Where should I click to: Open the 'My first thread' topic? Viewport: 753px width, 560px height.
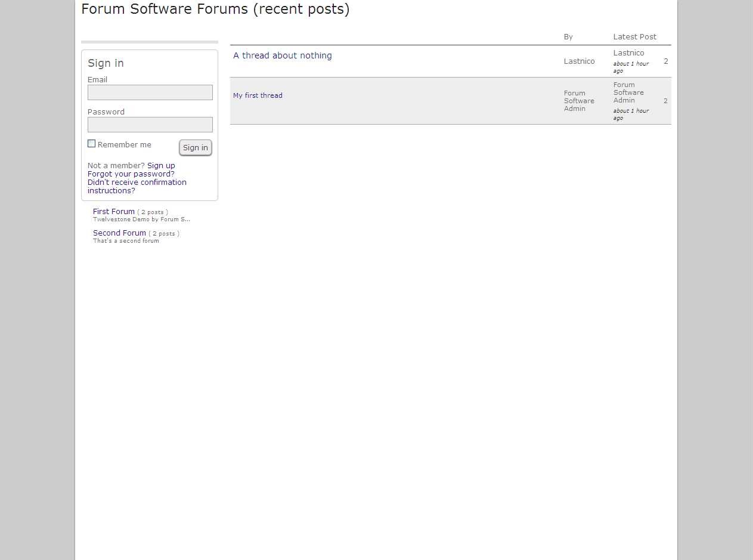click(x=258, y=95)
